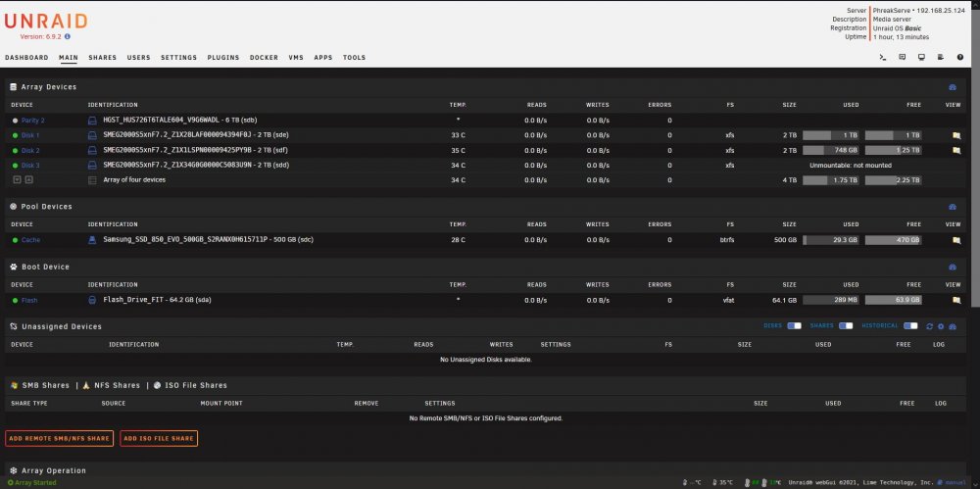This screenshot has width=980, height=489.
Task: Browse Cache via its folder view icon
Action: 955,240
